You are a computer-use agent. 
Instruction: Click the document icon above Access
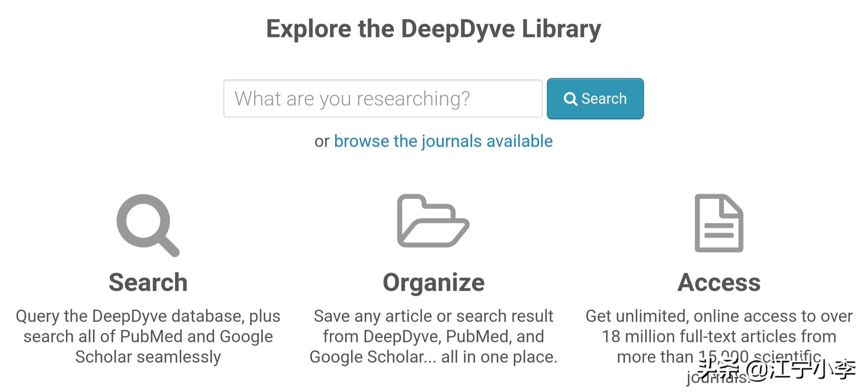[x=719, y=223]
